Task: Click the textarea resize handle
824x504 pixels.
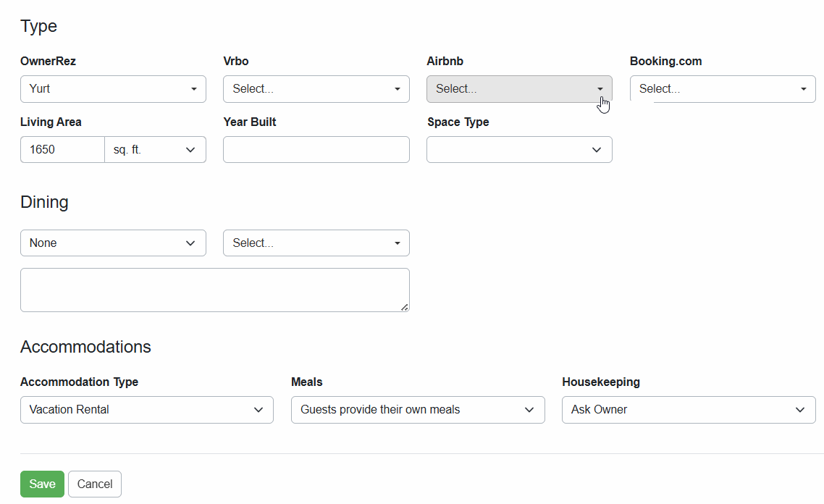Action: (x=405, y=308)
